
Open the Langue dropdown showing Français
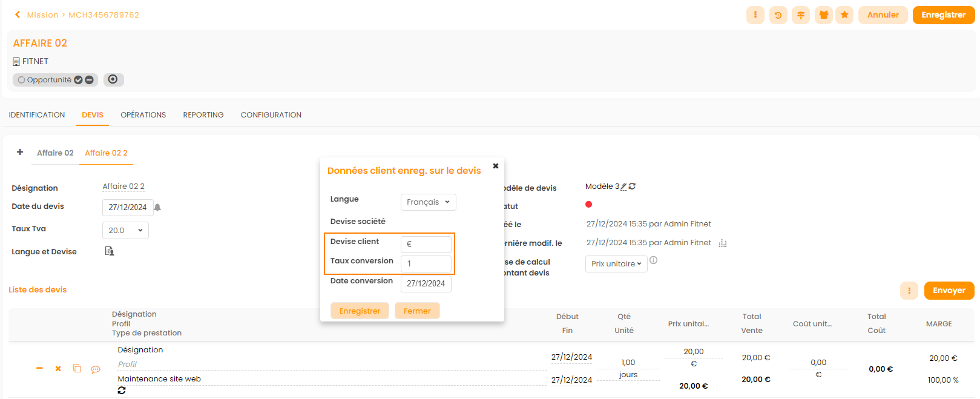click(x=428, y=202)
